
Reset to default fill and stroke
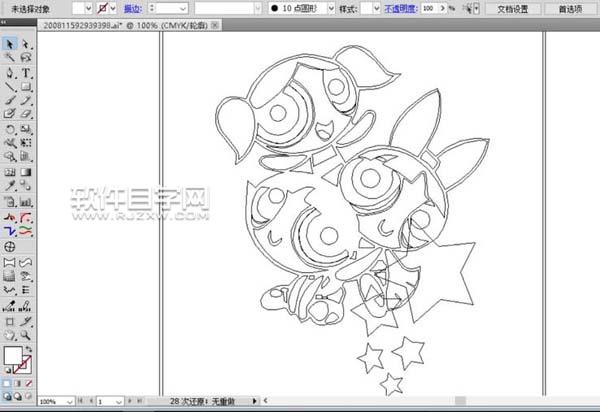(7, 370)
